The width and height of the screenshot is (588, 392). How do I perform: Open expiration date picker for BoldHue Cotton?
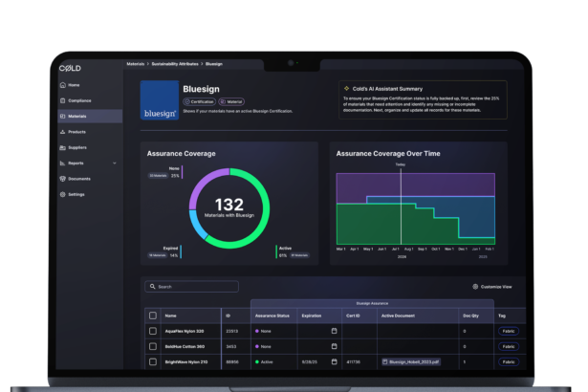[335, 347]
